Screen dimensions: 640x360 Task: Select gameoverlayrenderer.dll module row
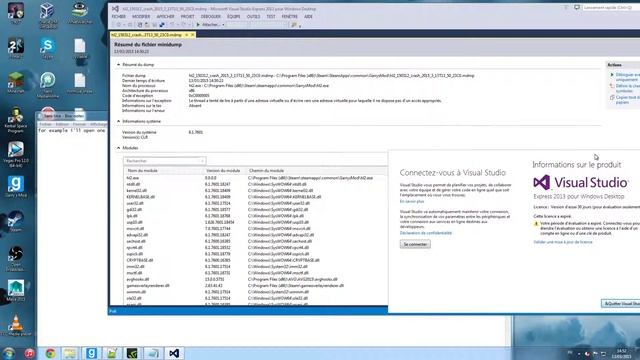pyautogui.click(x=255, y=286)
